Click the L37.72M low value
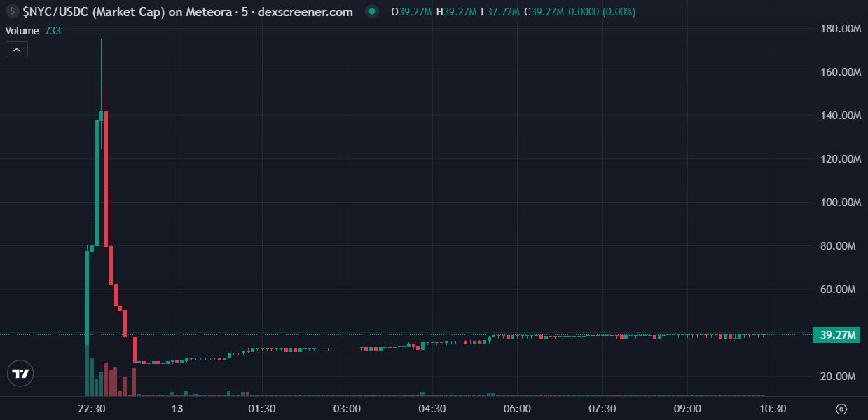The height and width of the screenshot is (420, 868). click(x=500, y=12)
